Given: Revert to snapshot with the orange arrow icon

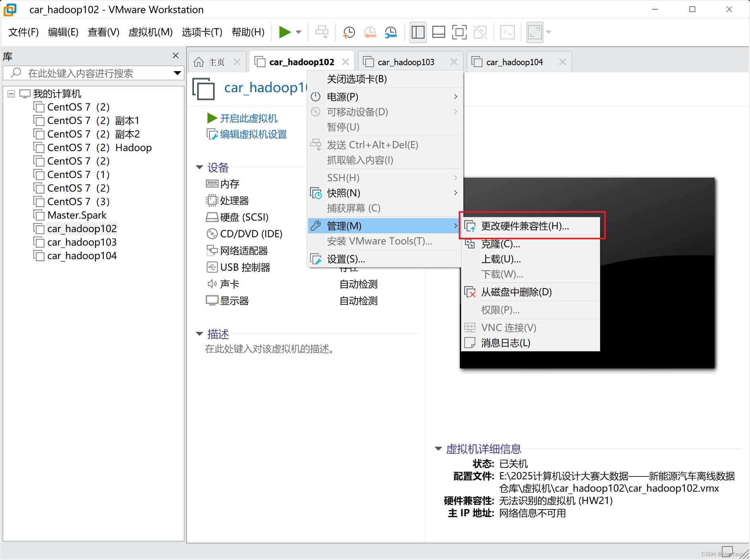Looking at the screenshot, I should 370,32.
